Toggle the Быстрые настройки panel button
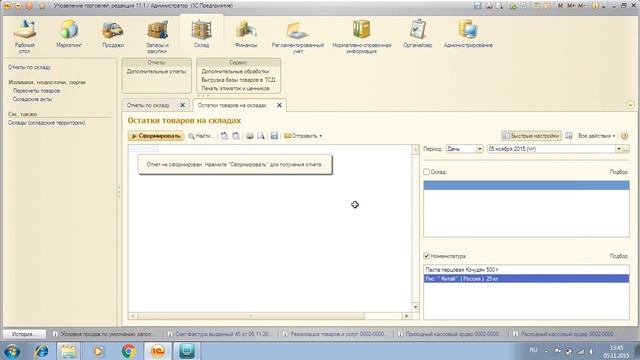The height and width of the screenshot is (360, 640). coord(531,136)
